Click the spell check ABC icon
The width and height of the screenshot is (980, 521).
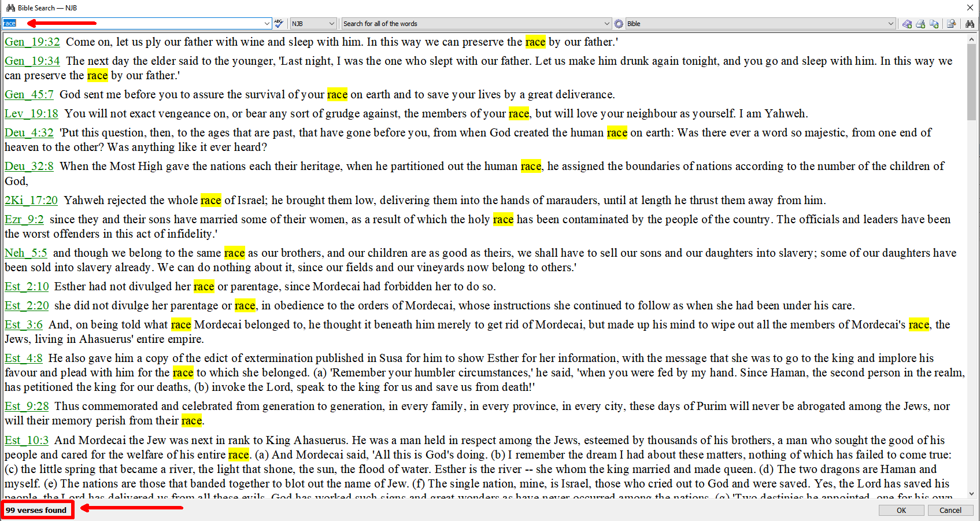tap(279, 24)
